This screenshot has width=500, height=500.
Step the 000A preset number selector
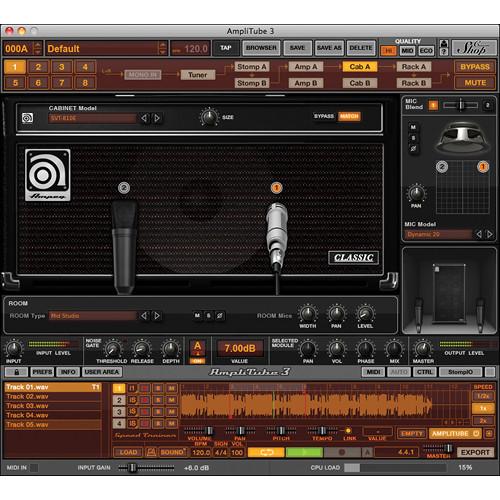point(38,49)
